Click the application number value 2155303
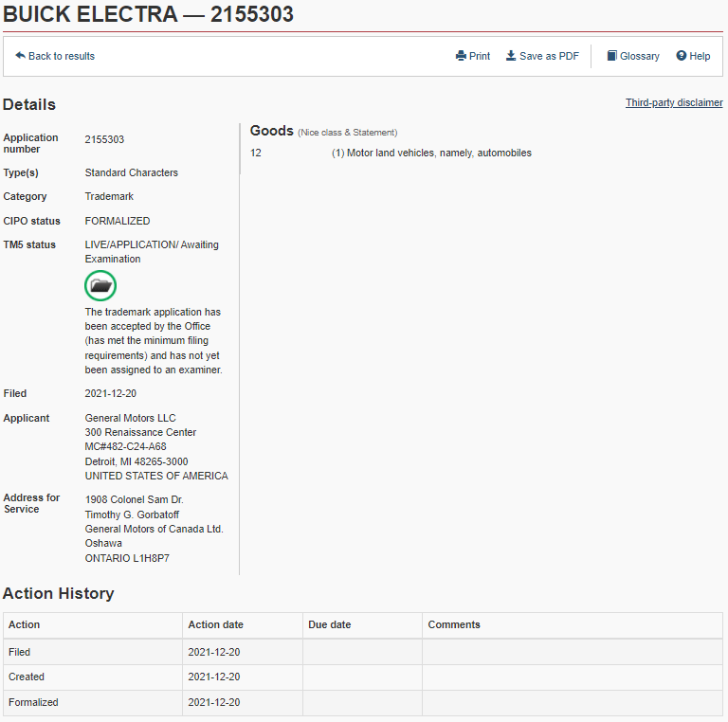This screenshot has height=722, width=728. [x=104, y=139]
